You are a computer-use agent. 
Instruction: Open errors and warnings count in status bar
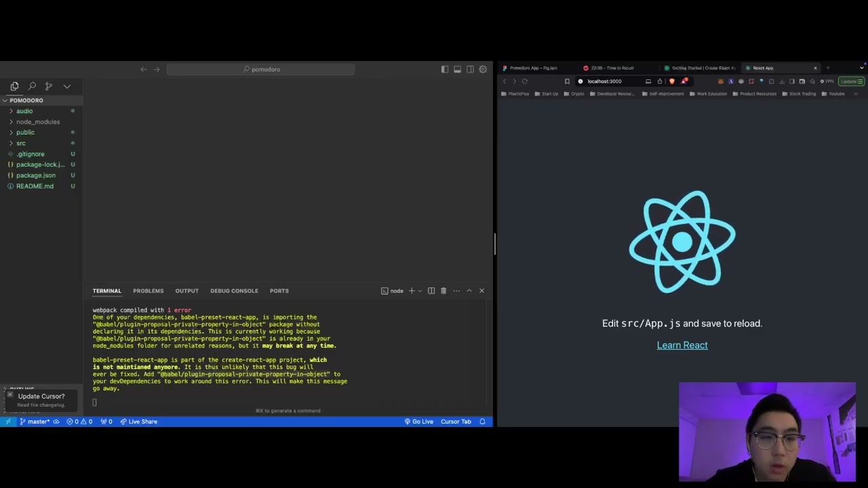click(x=79, y=422)
